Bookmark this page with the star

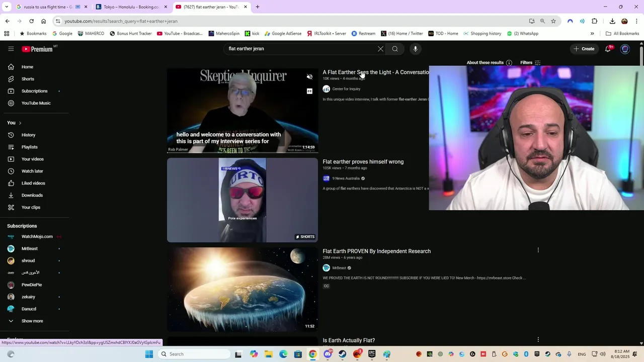coord(553,21)
